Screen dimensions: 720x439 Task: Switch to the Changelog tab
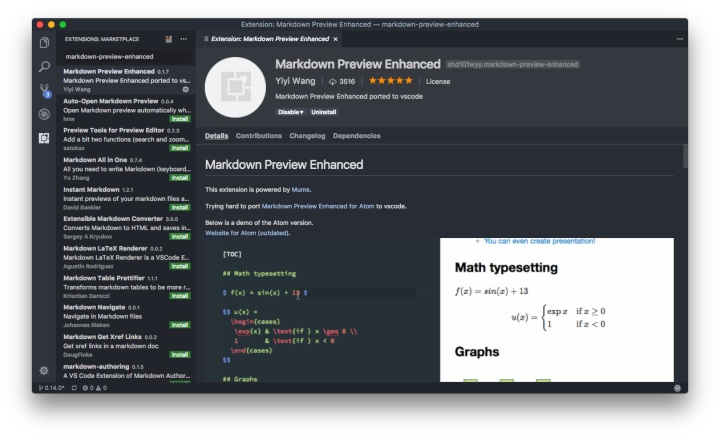click(x=307, y=136)
